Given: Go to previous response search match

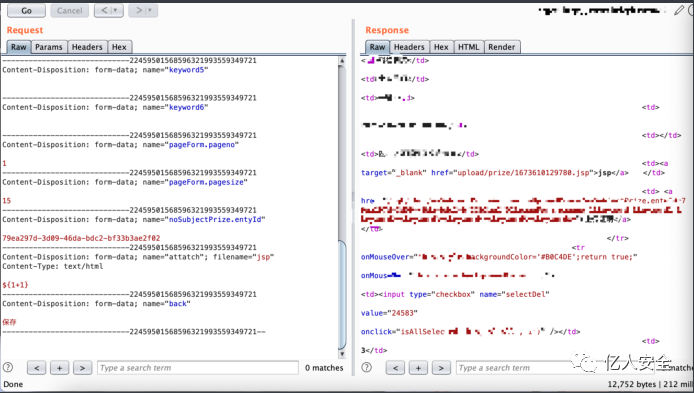Looking at the screenshot, I should (395, 368).
